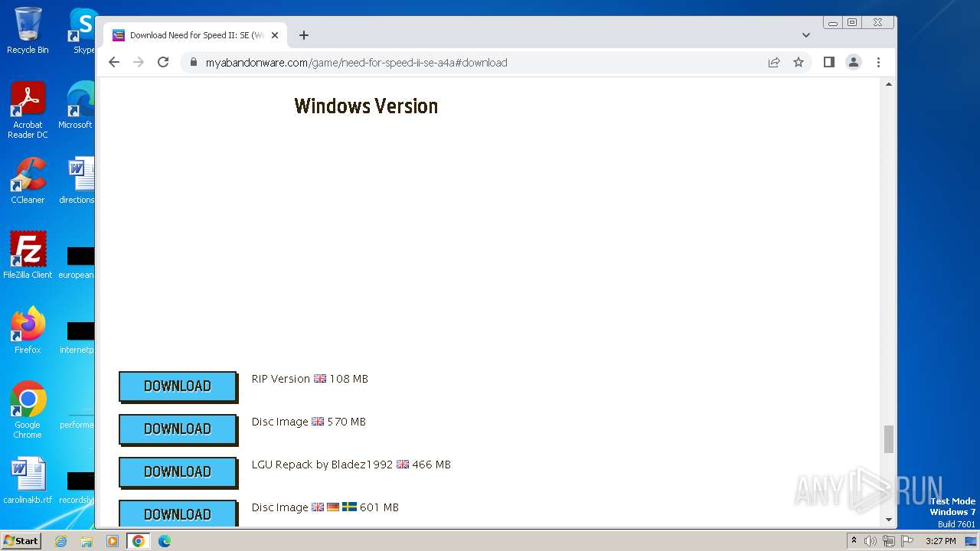980x551 pixels.
Task: Switch to Chrome in the taskbar
Action: click(139, 541)
